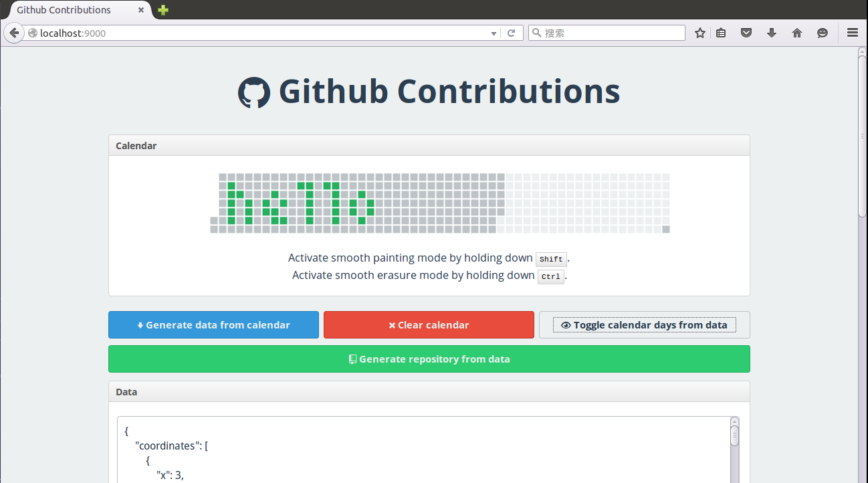
Task: Open the Hello chat smiley icon
Action: (x=823, y=33)
